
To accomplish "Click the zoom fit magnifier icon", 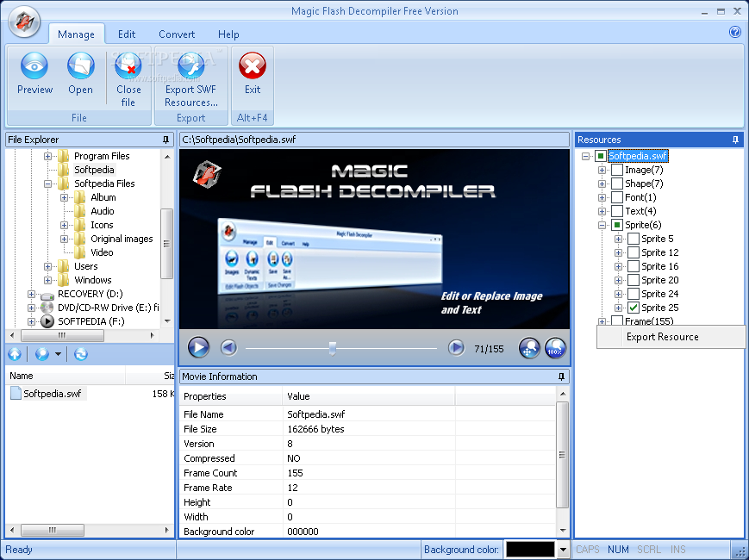I will (x=529, y=348).
